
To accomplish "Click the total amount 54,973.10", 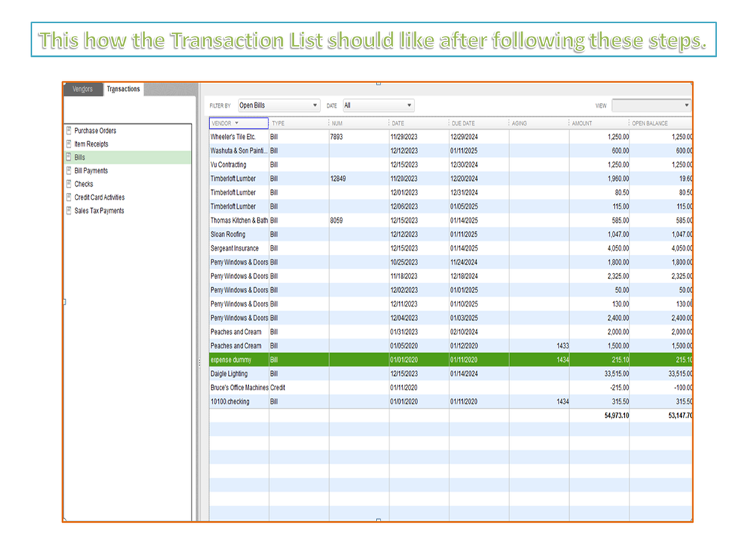I will [616, 416].
